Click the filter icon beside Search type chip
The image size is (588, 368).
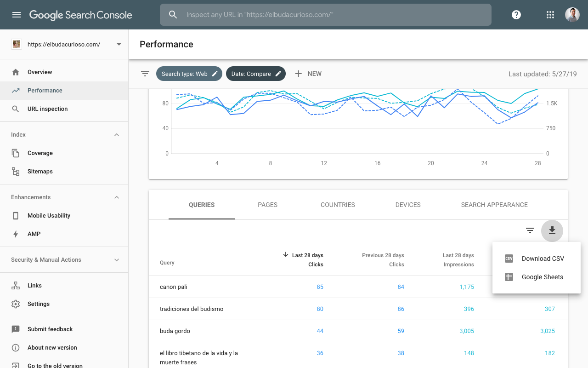[x=145, y=74]
